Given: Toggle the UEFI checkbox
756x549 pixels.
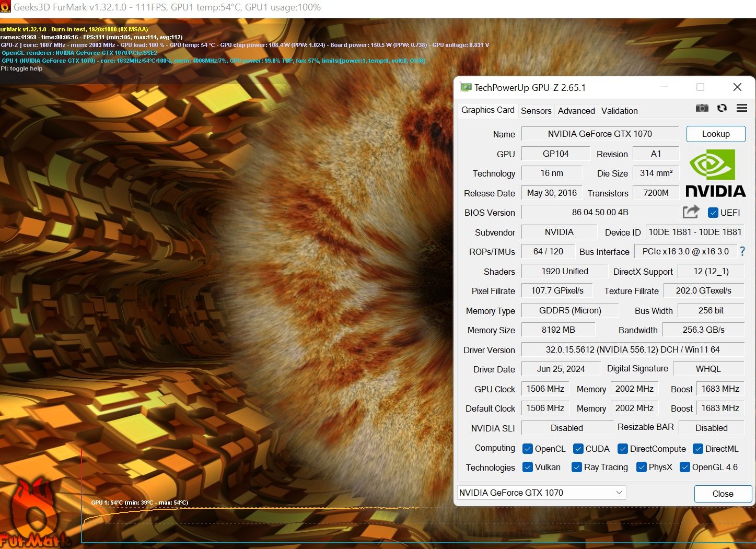Looking at the screenshot, I should click(713, 213).
